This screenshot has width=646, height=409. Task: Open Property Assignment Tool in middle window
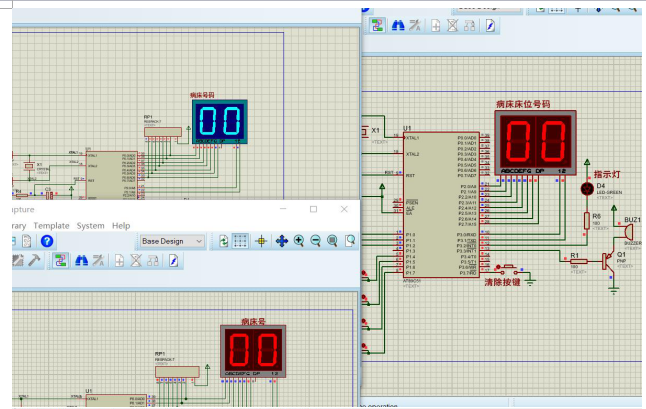click(98, 261)
